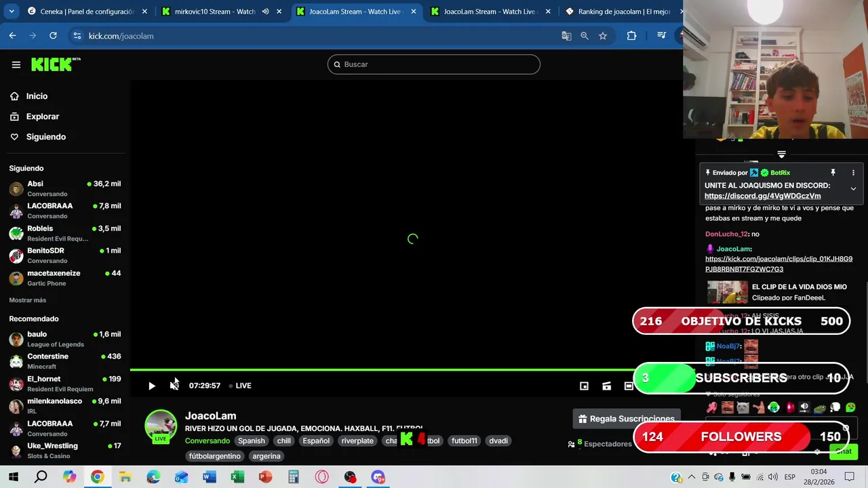Open El_hornet recommended channel

pyautogui.click(x=65, y=384)
